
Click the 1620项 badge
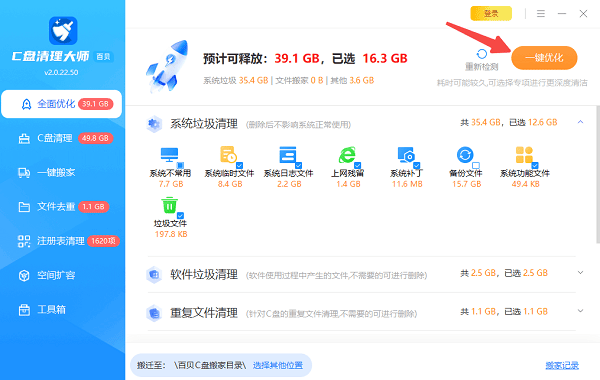point(103,241)
